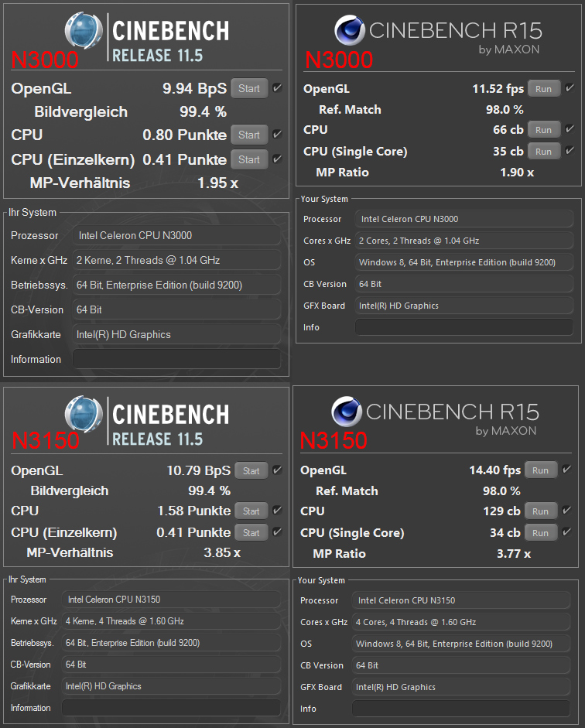Click the '35 cb' single core score
Image resolution: width=585 pixels, height=728 pixels.
click(x=508, y=152)
